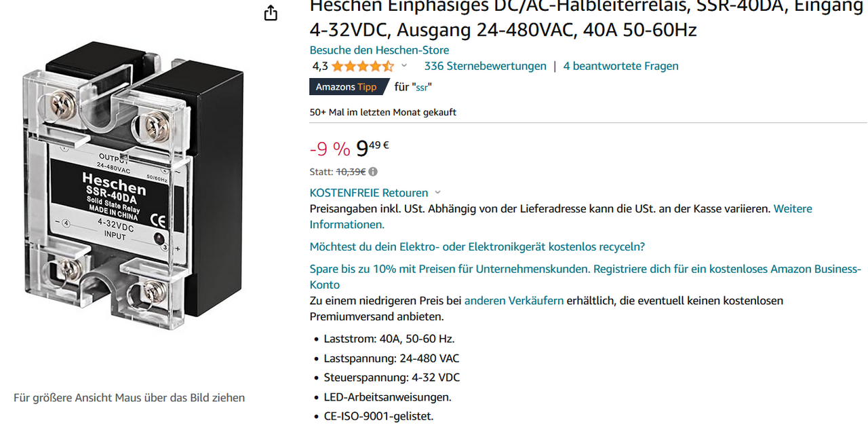Image resolution: width=868 pixels, height=425 pixels.
Task: Open Weitere Informationen link about USt.
Action: pyautogui.click(x=561, y=217)
